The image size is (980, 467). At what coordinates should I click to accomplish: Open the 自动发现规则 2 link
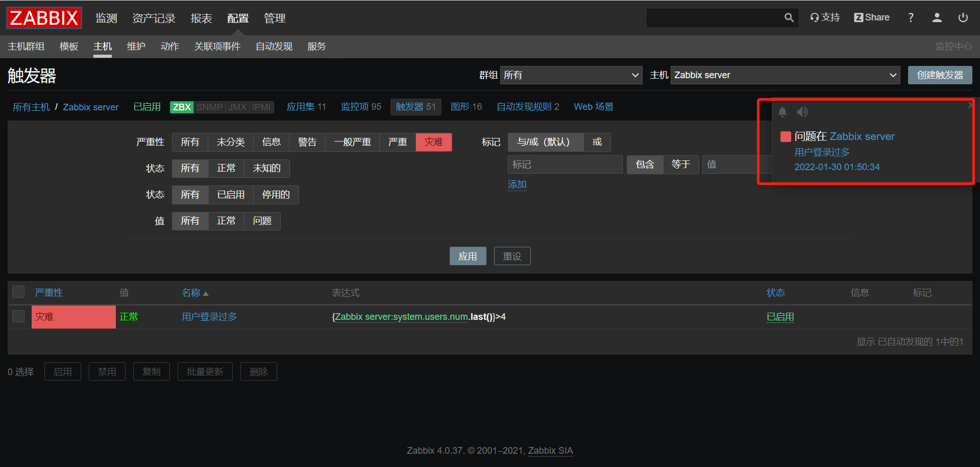click(x=528, y=107)
